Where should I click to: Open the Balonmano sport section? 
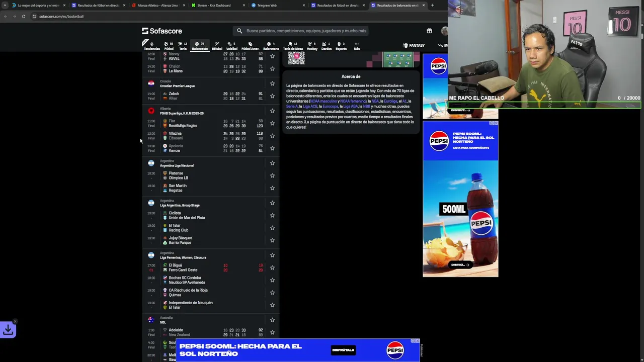pyautogui.click(x=271, y=46)
